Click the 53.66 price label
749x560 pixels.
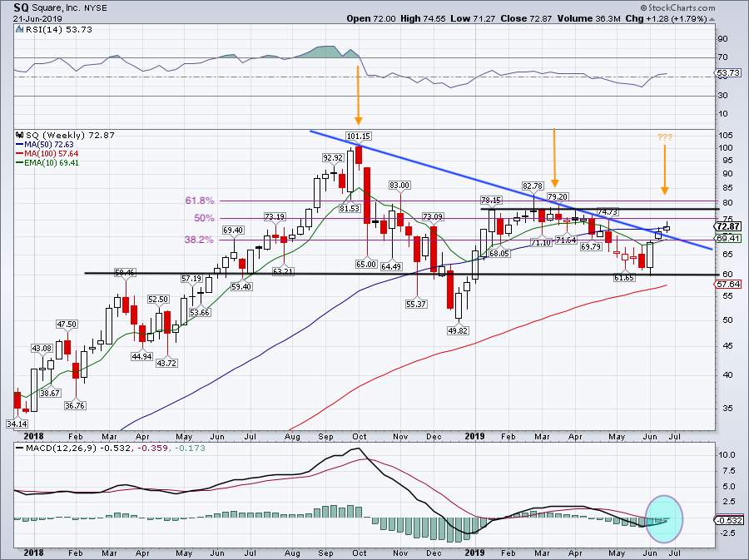200,313
